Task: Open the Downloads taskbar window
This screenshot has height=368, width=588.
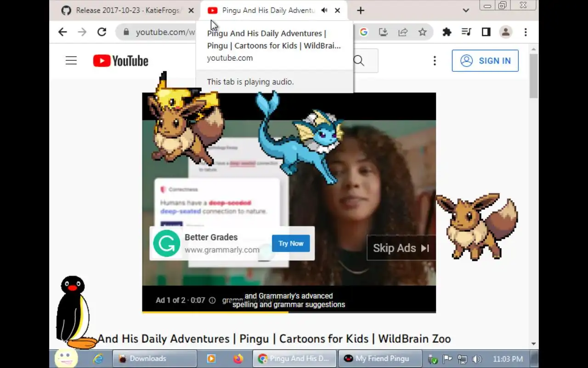Action: coord(155,359)
